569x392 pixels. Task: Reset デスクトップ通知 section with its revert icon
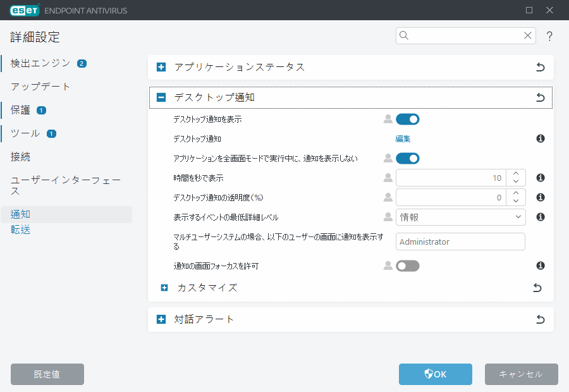click(x=540, y=97)
